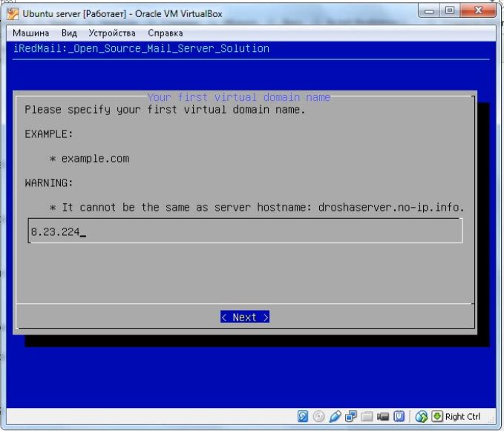The image size is (504, 431).
Task: Maximize the VirtualBox window
Action: pyautogui.click(x=450, y=11)
